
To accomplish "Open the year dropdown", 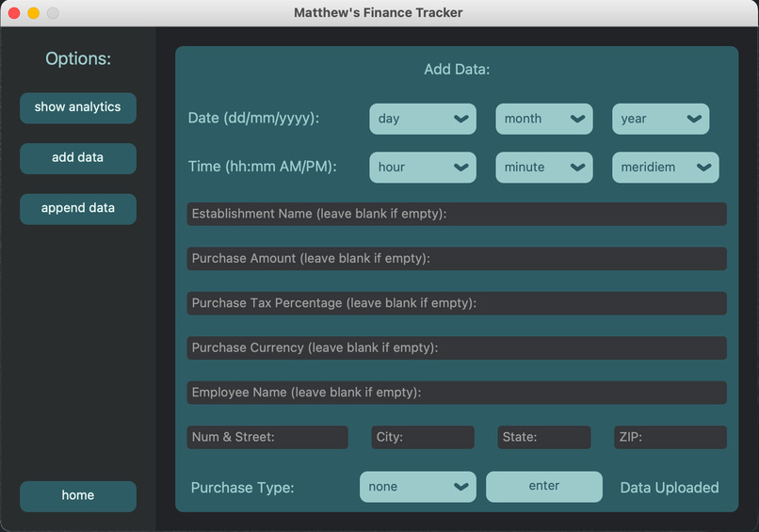I will pos(661,119).
